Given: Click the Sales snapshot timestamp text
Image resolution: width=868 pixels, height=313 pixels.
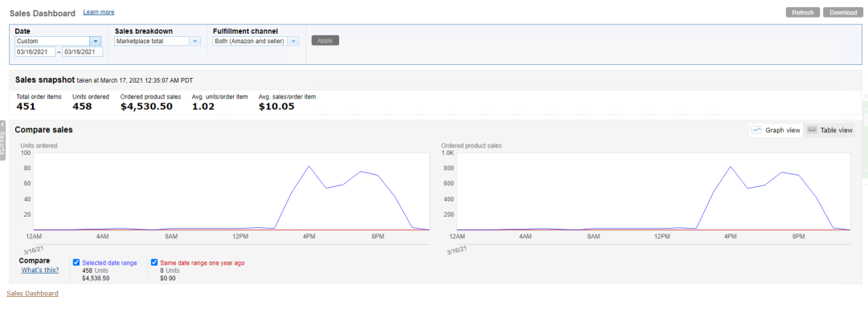Looking at the screenshot, I should tap(134, 81).
